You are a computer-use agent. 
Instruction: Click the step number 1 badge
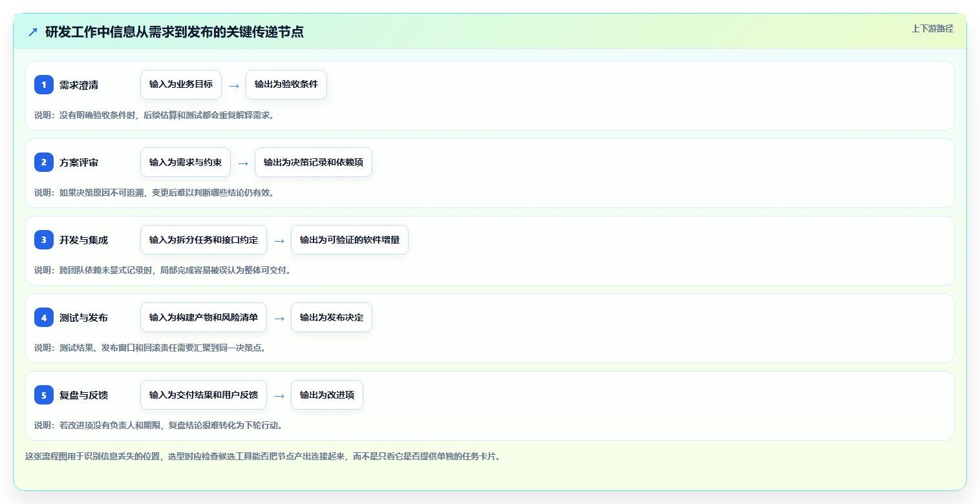coord(44,85)
